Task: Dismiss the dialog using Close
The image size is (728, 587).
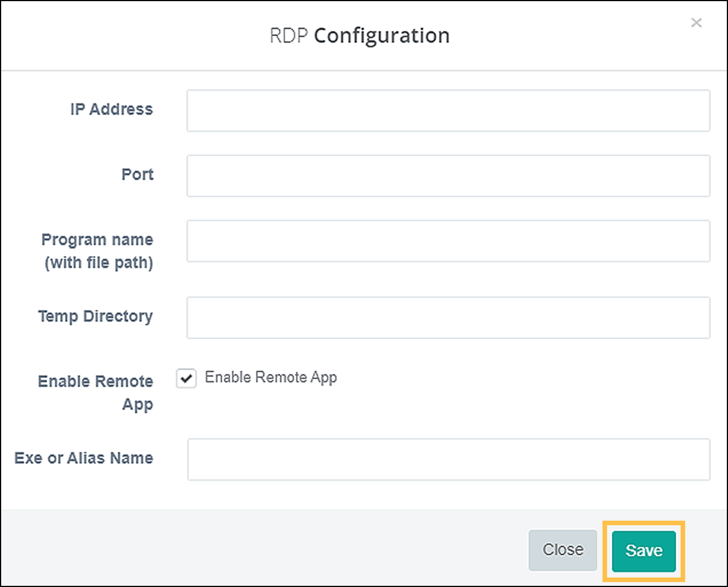Action: [563, 549]
